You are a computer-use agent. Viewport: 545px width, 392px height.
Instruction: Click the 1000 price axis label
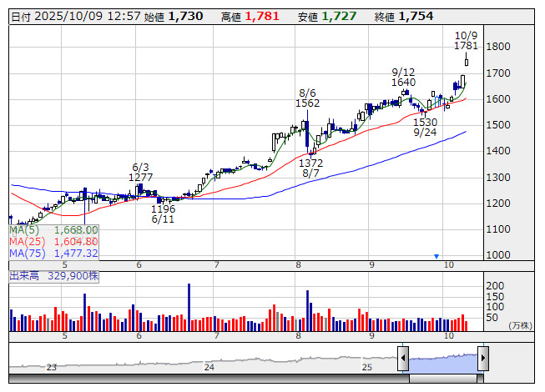tap(498, 255)
